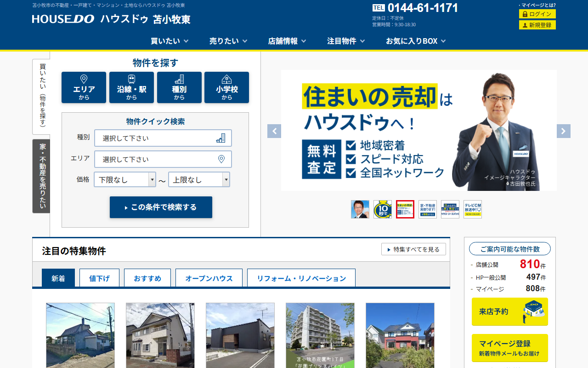The image size is (588, 368).
Task: Open the 住まいの売却はハウスドゥへ main banner
Action: pos(419,130)
